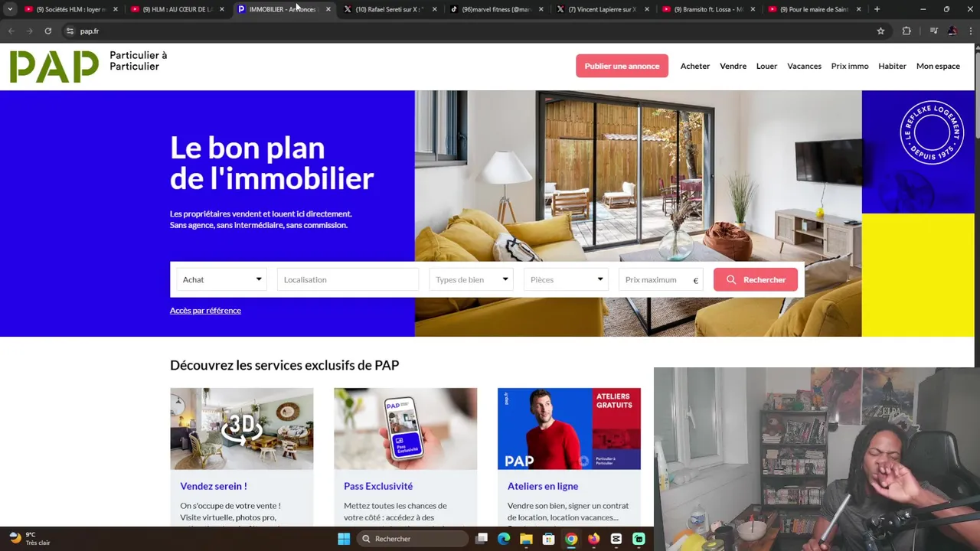Expand the Types de bien dropdown
980x551 pixels.
tap(472, 279)
